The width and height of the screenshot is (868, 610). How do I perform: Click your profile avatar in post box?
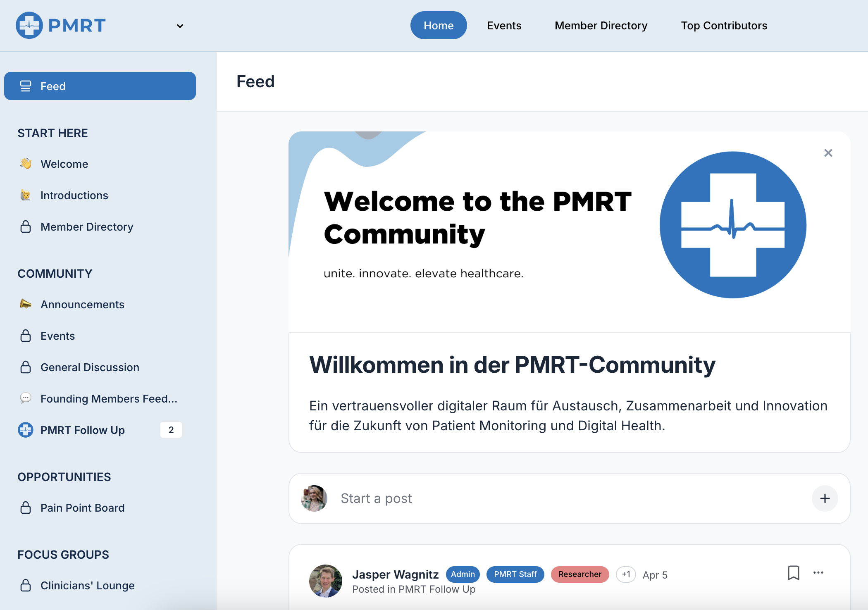tap(314, 498)
